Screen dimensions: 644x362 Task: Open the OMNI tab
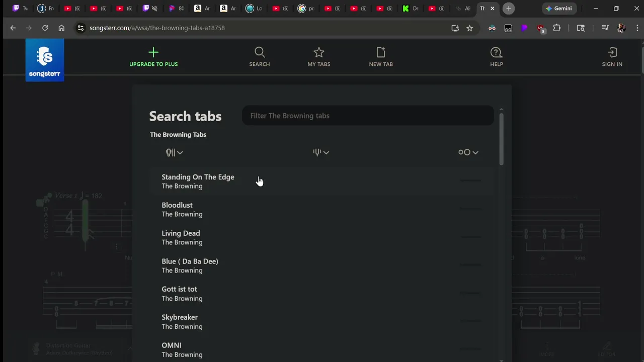pyautogui.click(x=322, y=350)
